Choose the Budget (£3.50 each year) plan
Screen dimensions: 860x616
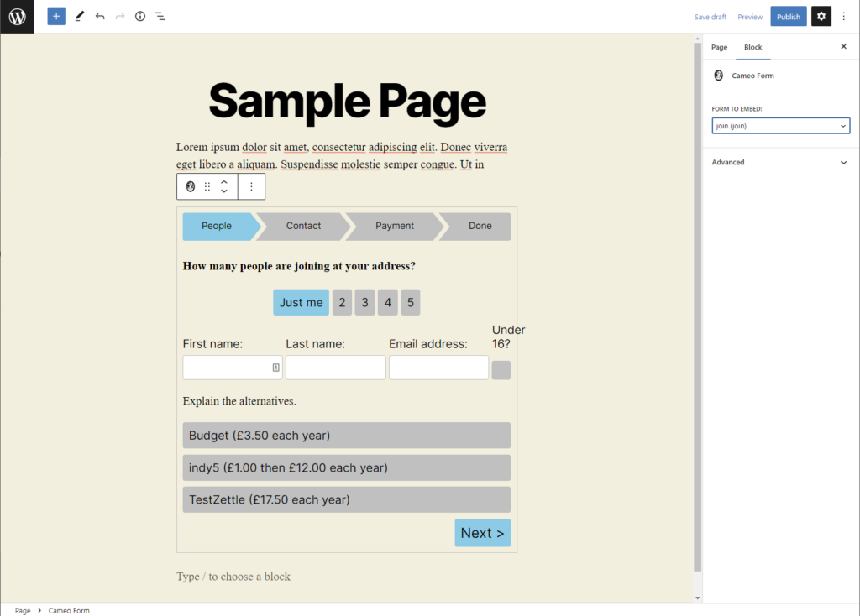click(x=347, y=436)
